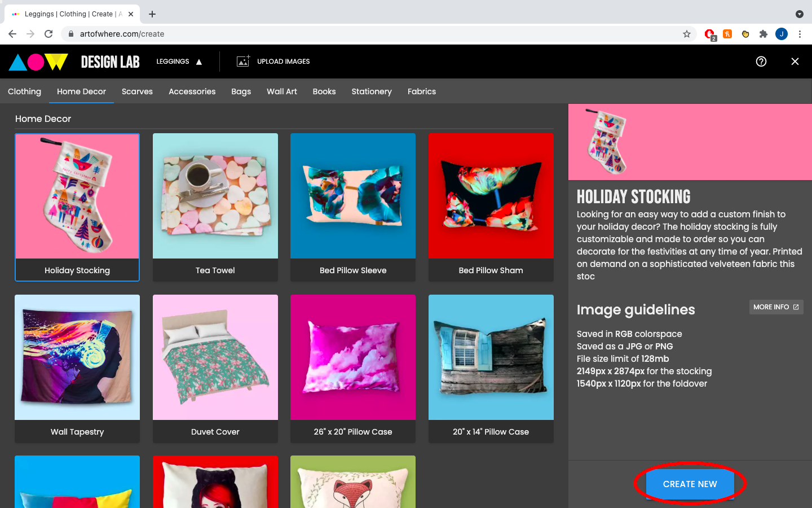
Task: Click UPLOAD IMAGES label
Action: (284, 62)
